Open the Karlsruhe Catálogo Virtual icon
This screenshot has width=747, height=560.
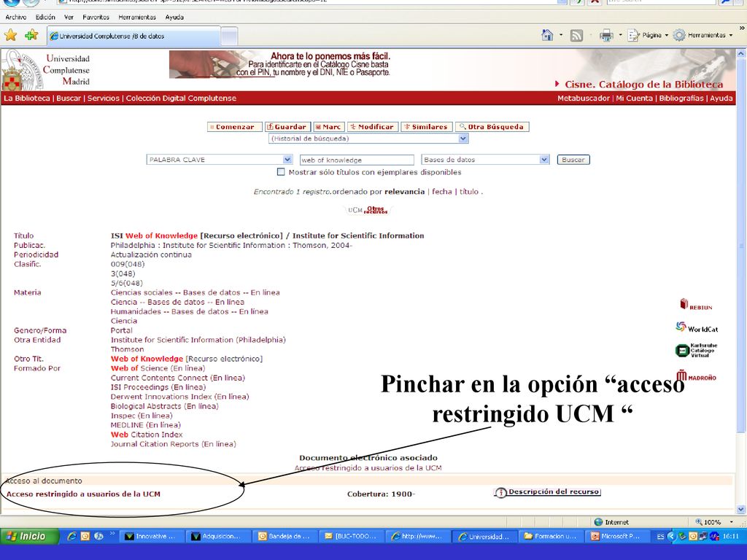tap(696, 351)
